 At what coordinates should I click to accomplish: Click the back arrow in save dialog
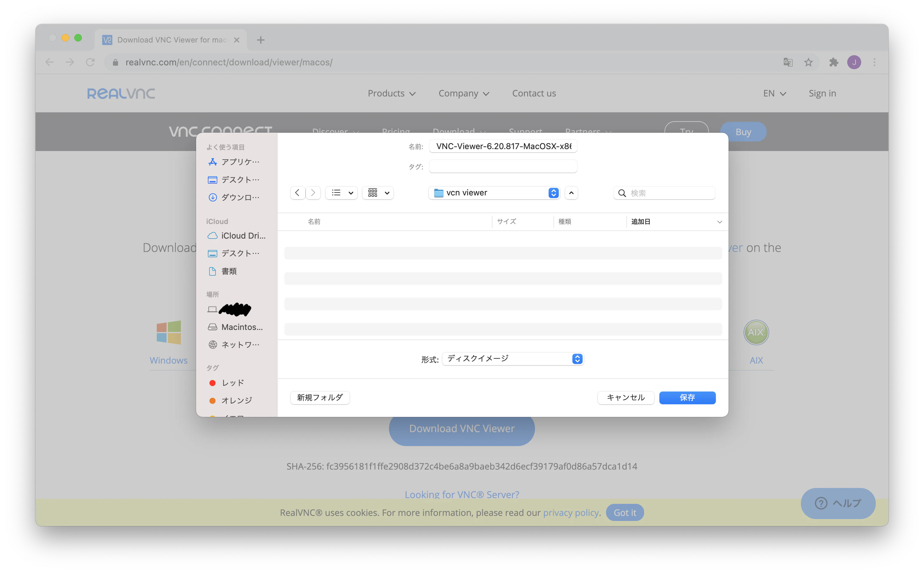click(x=298, y=193)
